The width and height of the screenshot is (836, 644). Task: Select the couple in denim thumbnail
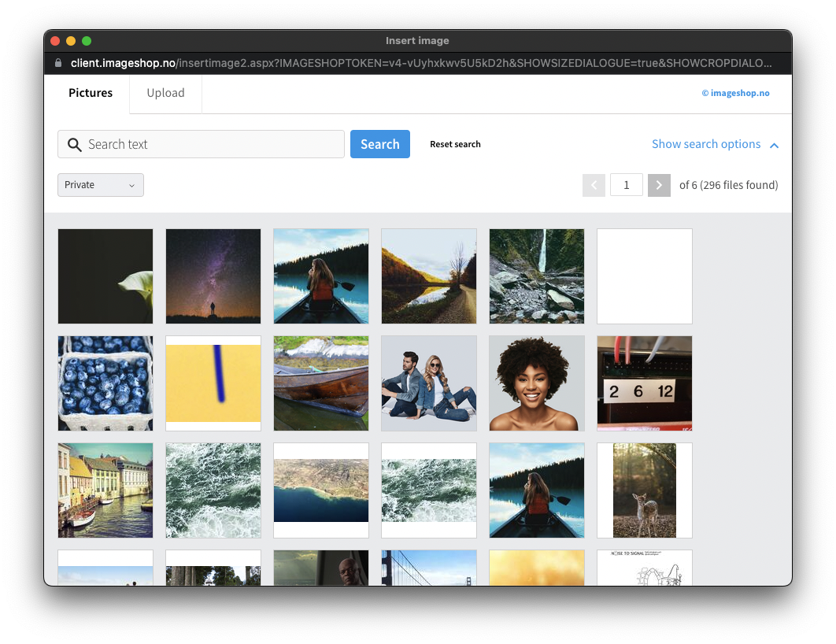(429, 383)
